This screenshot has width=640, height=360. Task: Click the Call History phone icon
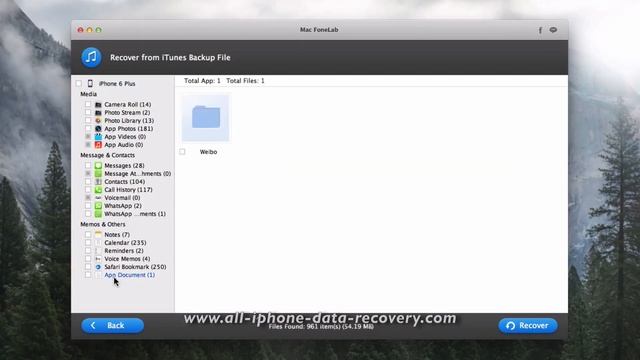pos(98,190)
